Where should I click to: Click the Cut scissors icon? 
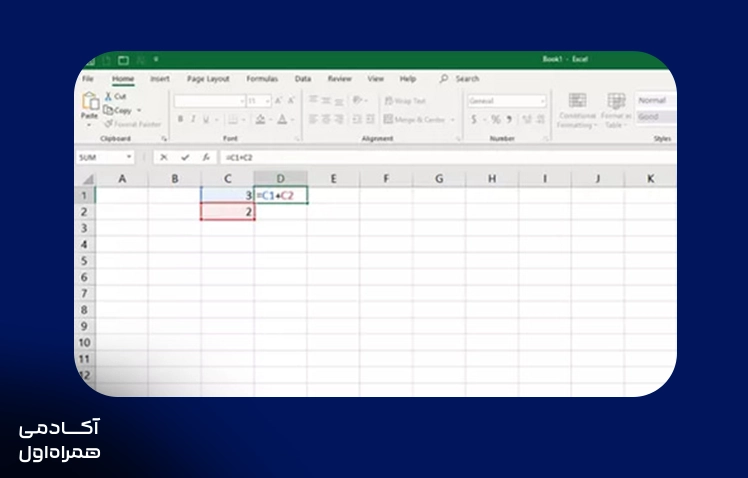click(x=109, y=96)
